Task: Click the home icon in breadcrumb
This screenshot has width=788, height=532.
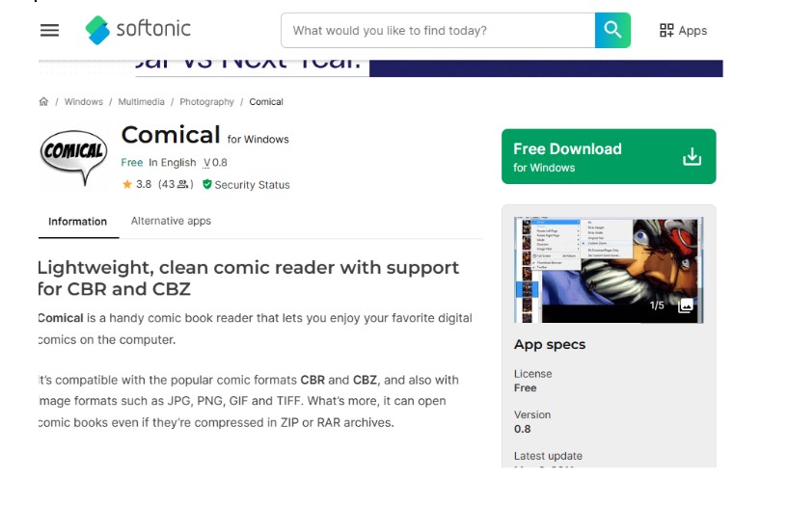Action: tap(43, 101)
